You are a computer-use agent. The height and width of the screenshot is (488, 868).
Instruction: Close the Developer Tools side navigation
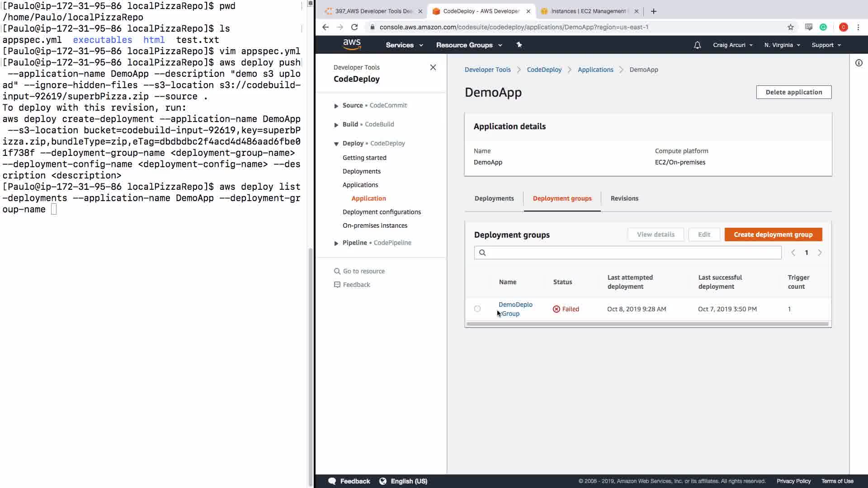[x=433, y=67]
